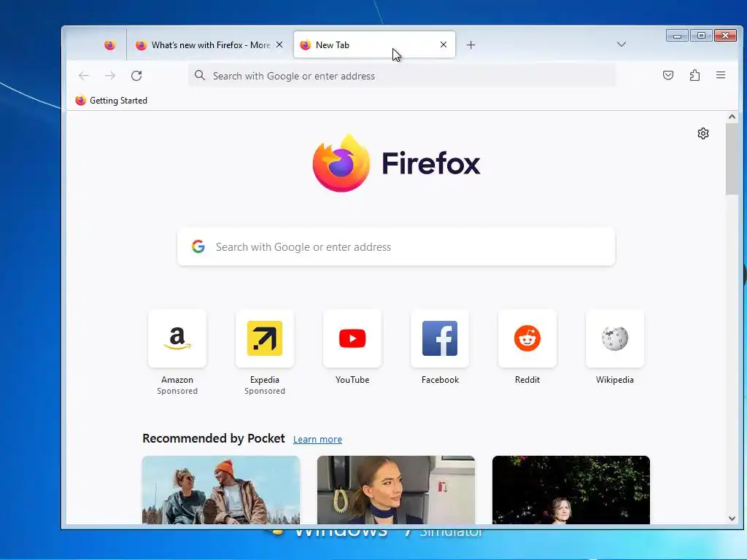Click the scroll up arrow of the page scrollbar

[732, 117]
